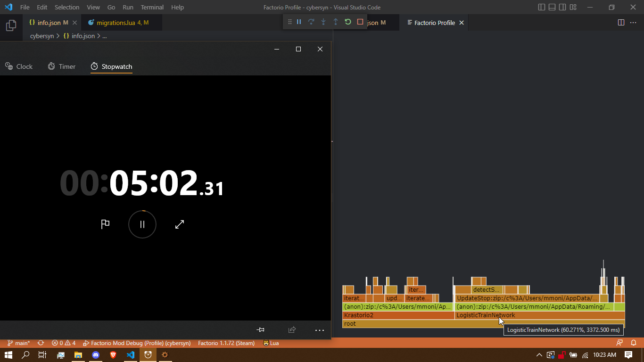Toggle the primary sidebar layout button
This screenshot has height=362, width=644.
(x=542, y=8)
